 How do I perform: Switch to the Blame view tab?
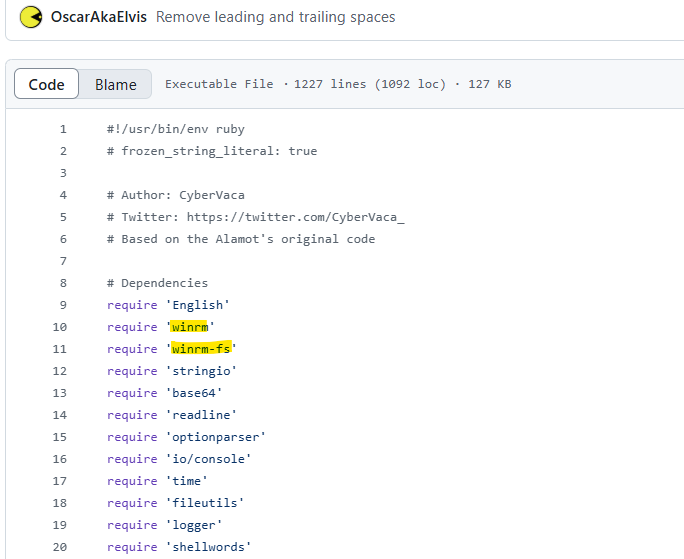click(x=115, y=84)
